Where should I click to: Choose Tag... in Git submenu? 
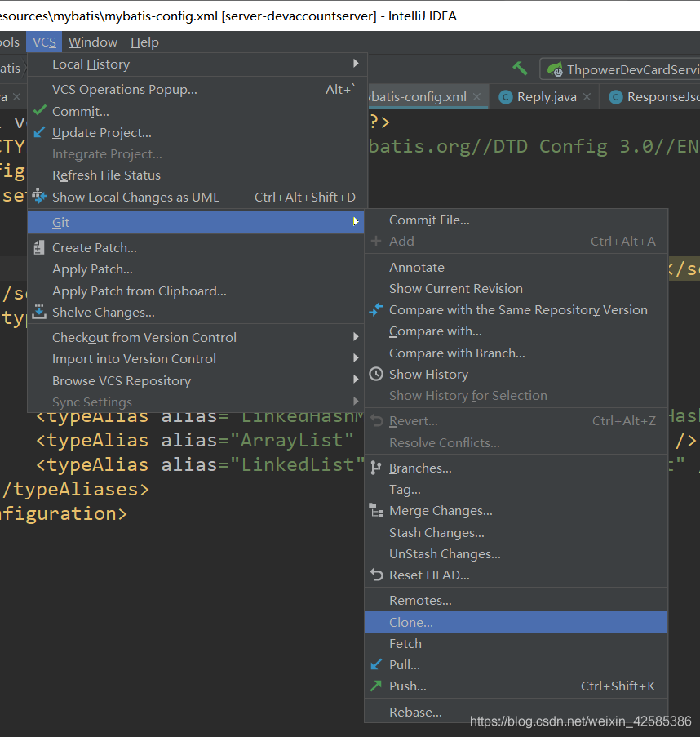(x=516, y=490)
